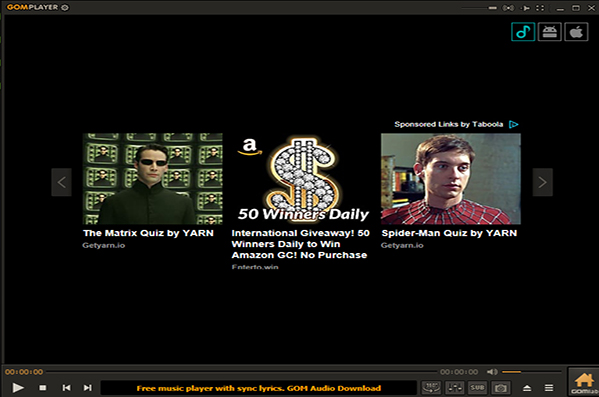The height and width of the screenshot is (397, 599).
Task: Show previous sponsored links with left arrow
Action: [62, 182]
